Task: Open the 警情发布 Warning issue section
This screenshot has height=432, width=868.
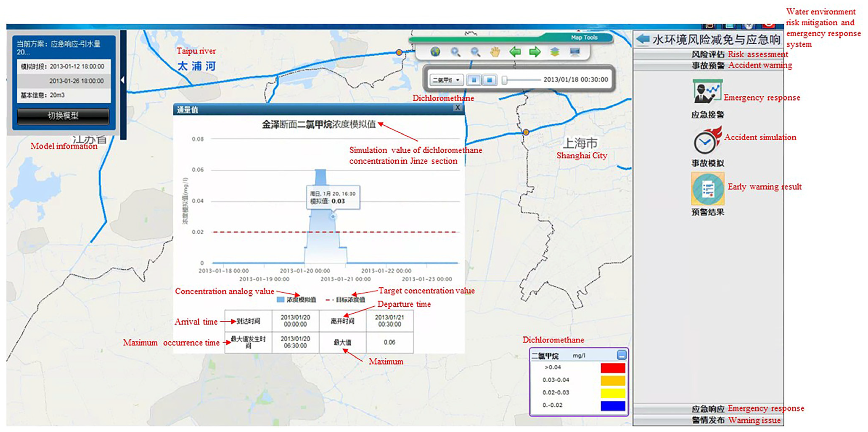Action: click(708, 420)
